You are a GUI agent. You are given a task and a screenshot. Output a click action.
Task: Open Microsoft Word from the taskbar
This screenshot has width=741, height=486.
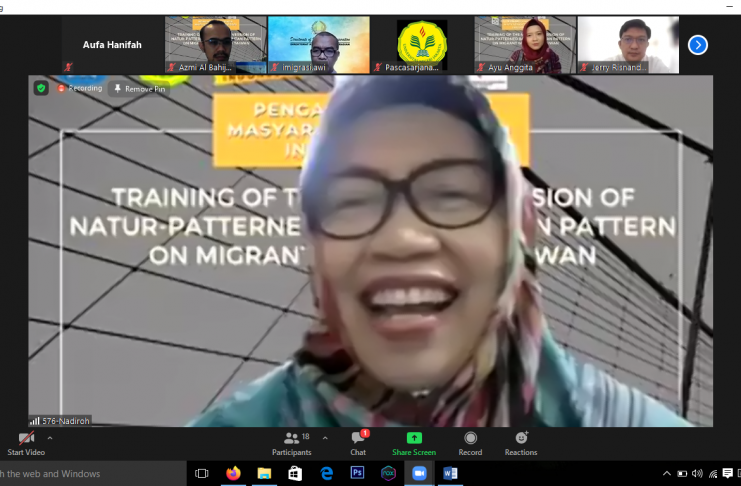449,473
